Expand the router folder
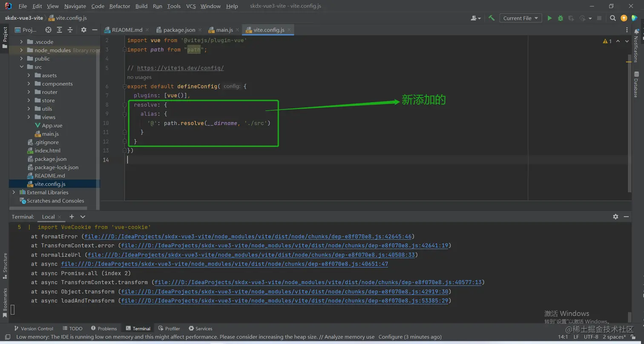The image size is (644, 344). [x=29, y=92]
